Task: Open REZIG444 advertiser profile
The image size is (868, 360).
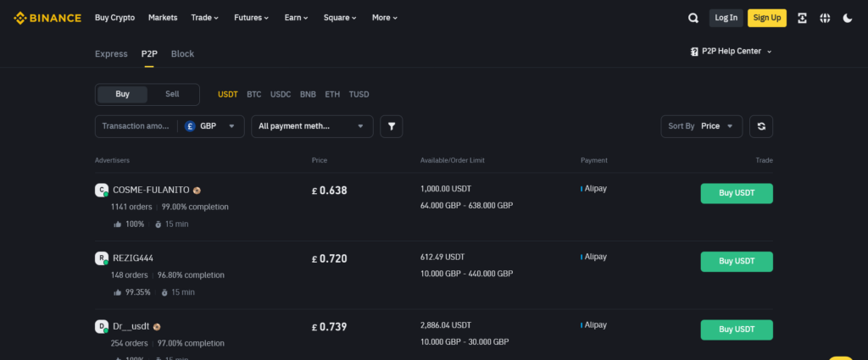Action: pyautogui.click(x=133, y=258)
